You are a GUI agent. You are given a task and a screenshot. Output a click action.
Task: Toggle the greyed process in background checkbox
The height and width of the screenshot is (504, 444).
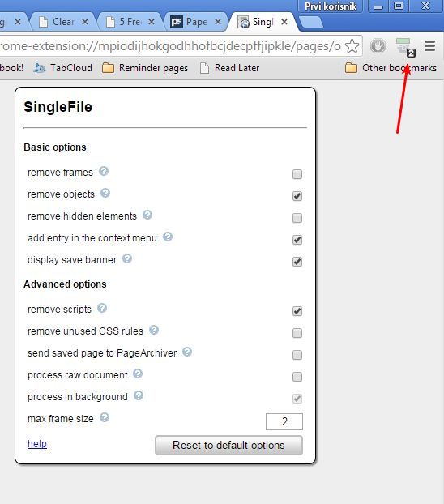click(297, 399)
